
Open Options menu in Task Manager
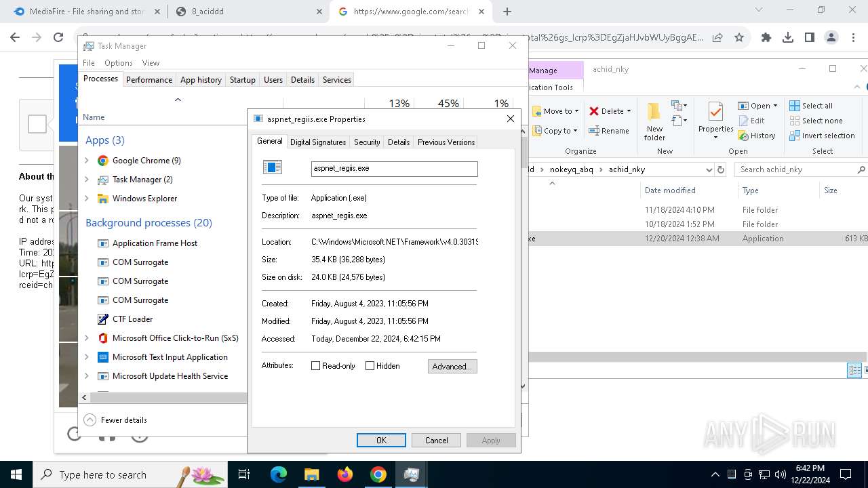point(119,63)
